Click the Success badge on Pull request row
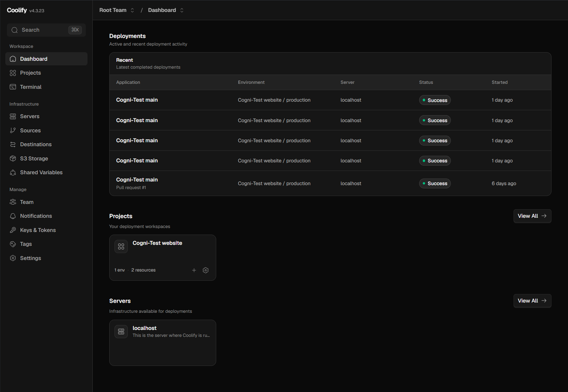The height and width of the screenshot is (392, 568). point(435,184)
